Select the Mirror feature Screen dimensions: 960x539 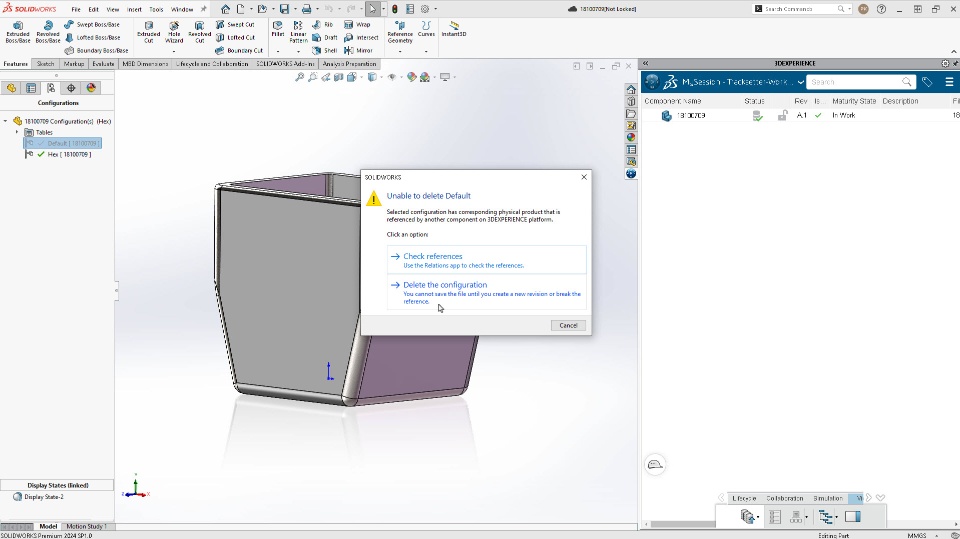tap(358, 50)
